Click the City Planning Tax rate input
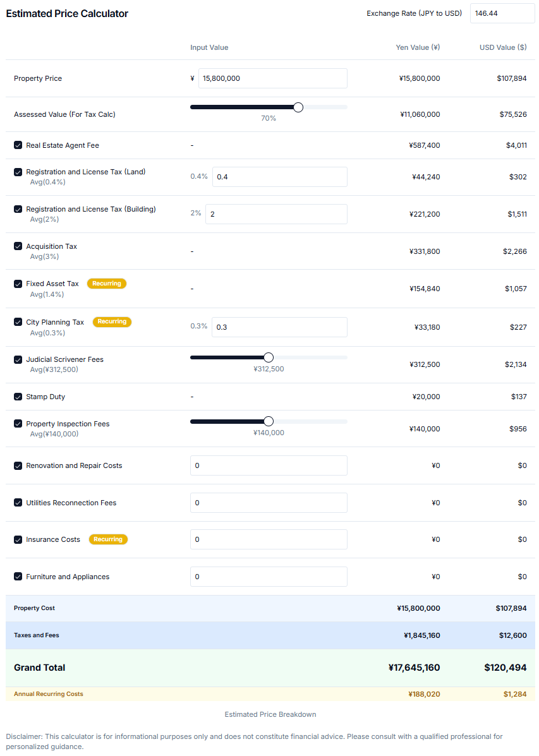The image size is (539, 756). pyautogui.click(x=279, y=327)
